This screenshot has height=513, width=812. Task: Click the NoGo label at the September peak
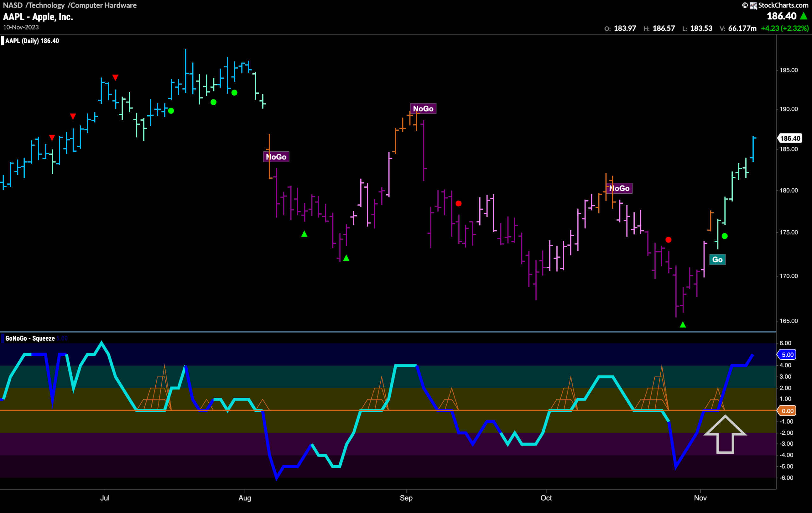pyautogui.click(x=423, y=108)
